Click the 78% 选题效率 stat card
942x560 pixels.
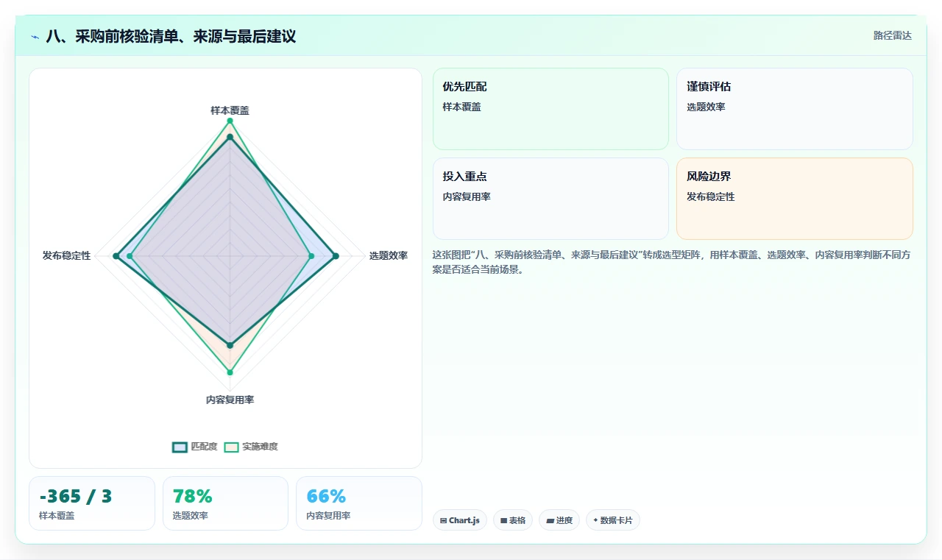click(x=225, y=503)
